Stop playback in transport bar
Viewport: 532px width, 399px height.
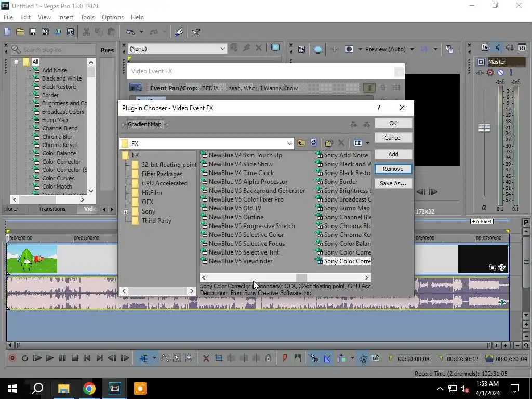coord(75,358)
